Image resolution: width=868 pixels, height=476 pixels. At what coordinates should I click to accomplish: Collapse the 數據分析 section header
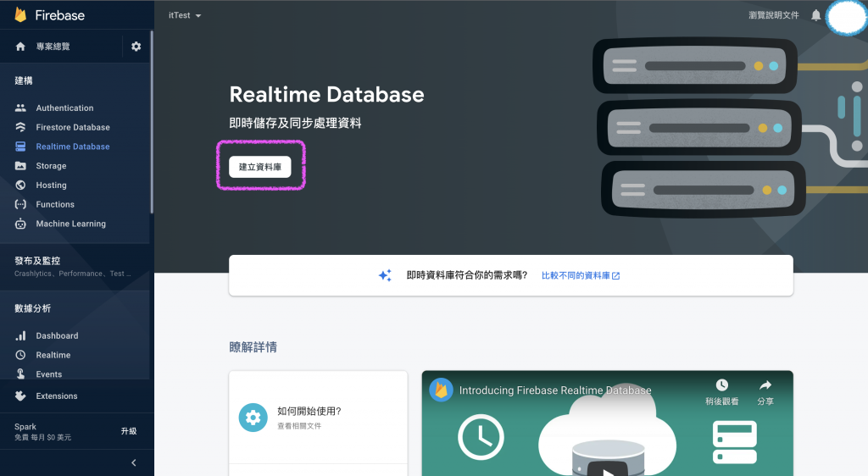pos(33,308)
